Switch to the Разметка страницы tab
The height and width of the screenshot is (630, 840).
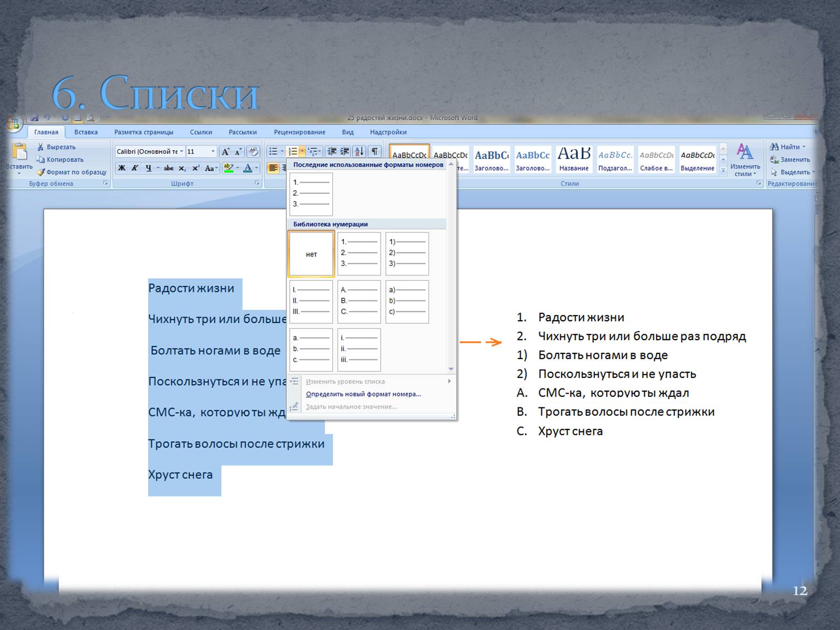pyautogui.click(x=144, y=132)
